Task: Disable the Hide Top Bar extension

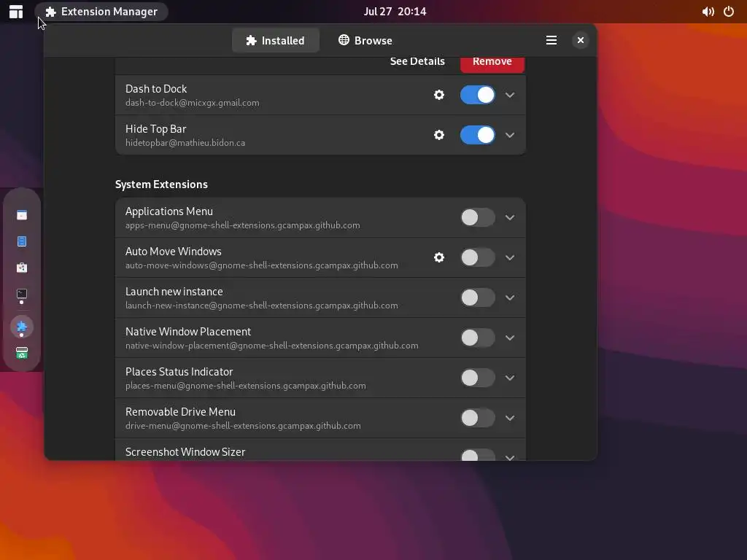Action: (477, 135)
